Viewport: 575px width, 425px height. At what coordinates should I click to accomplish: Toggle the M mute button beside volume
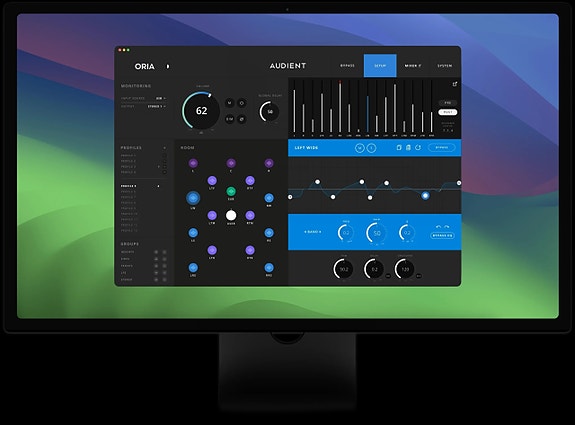230,103
